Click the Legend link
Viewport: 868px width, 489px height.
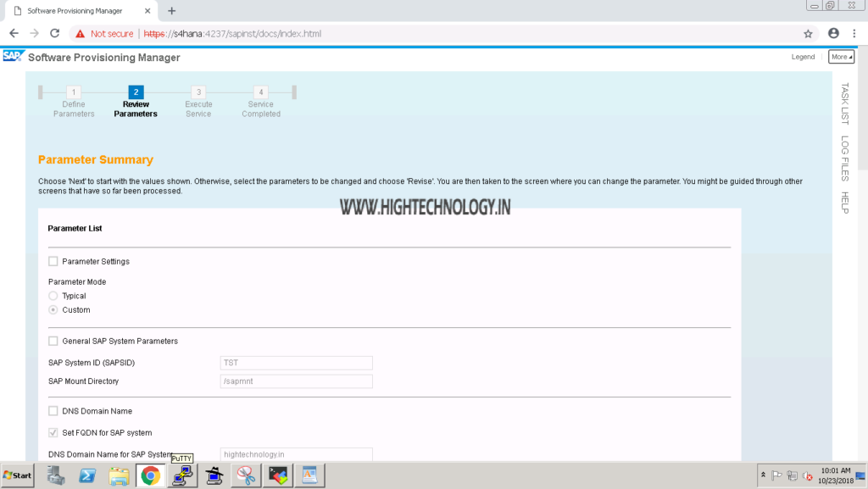pos(803,57)
